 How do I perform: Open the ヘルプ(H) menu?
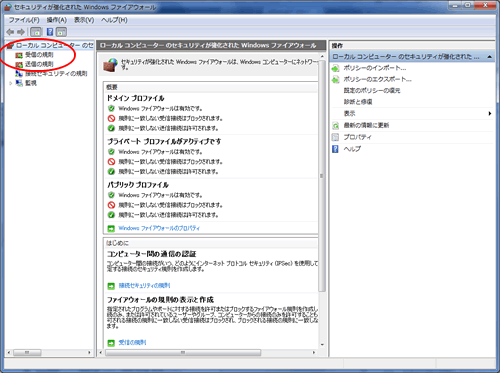point(114,20)
